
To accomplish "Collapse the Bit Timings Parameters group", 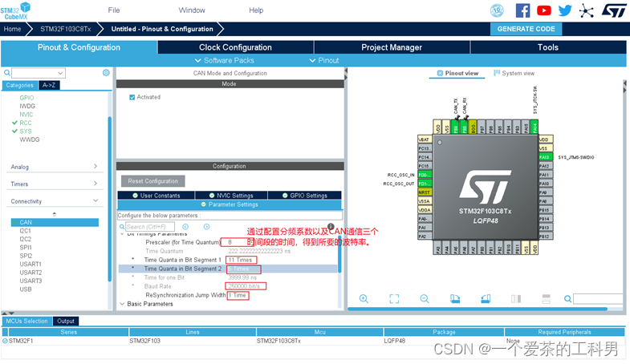I will (122, 234).
